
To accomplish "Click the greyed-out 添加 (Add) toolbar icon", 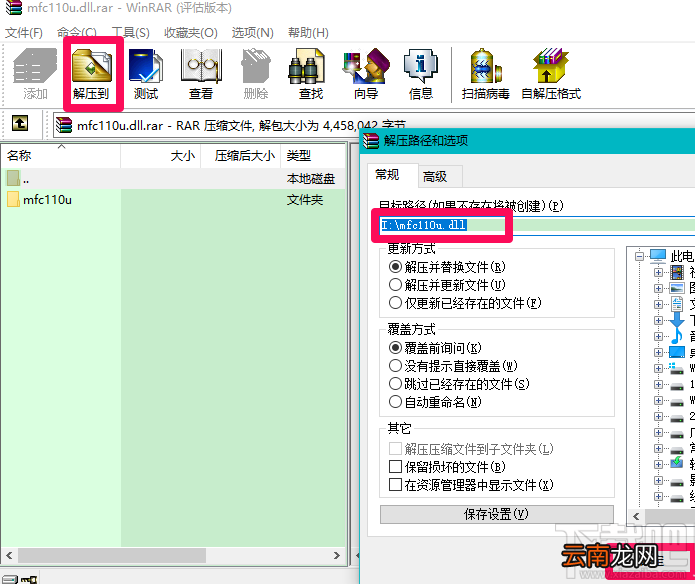I will pos(35,66).
